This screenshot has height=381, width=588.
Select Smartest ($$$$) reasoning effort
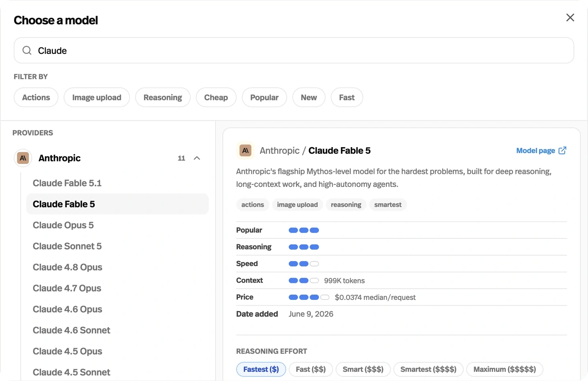(429, 369)
